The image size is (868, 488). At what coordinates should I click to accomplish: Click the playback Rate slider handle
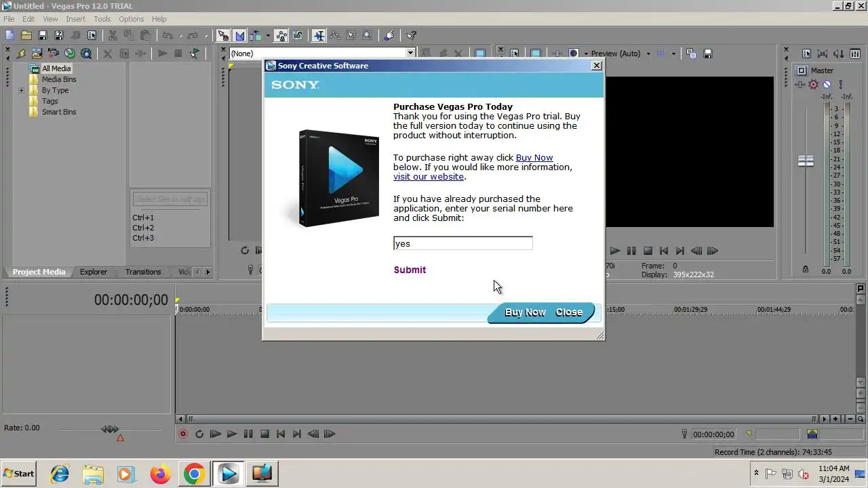(110, 429)
